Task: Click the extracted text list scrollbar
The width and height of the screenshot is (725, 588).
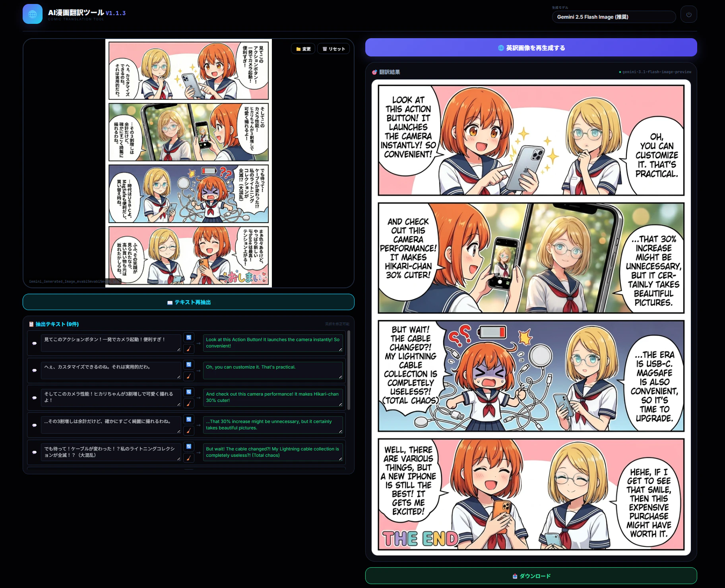Action: (349, 370)
